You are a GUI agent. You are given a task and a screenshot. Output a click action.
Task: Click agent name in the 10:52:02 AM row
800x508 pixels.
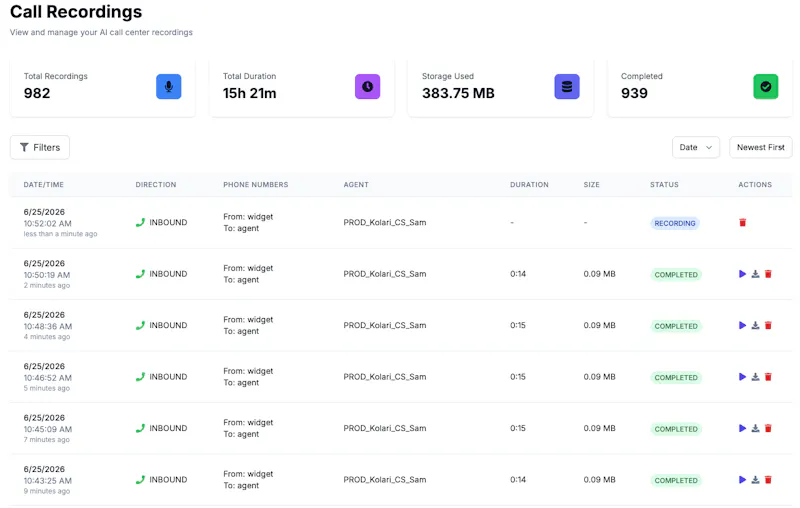pos(385,222)
